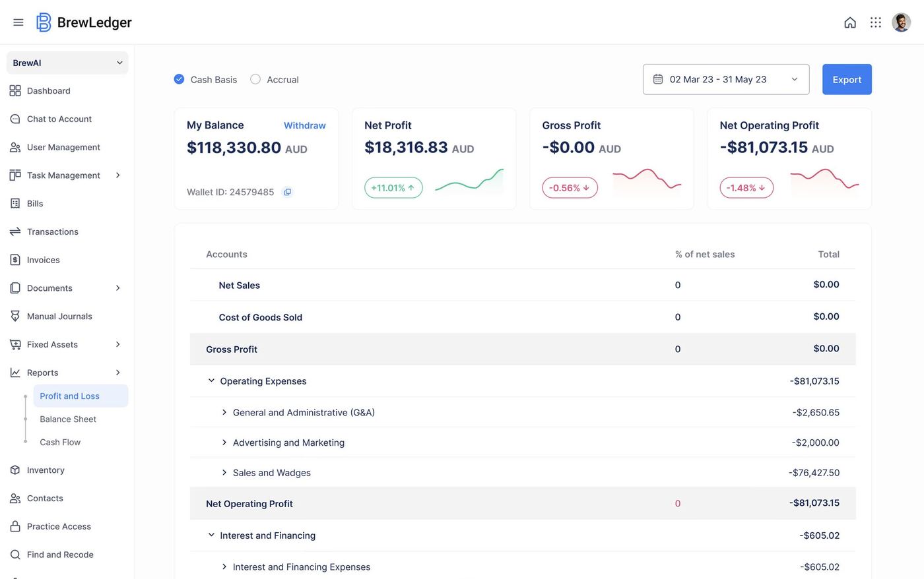This screenshot has width=924, height=579.
Task: Open Profit and Loss report
Action: point(81,396)
